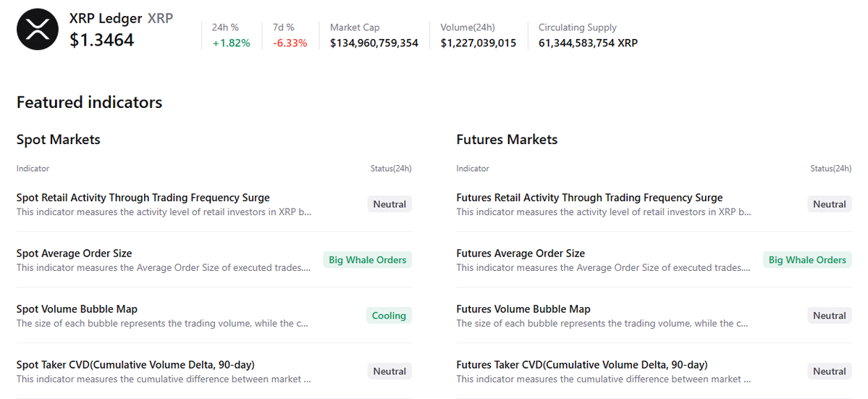Image resolution: width=868 pixels, height=399 pixels.
Task: Click Status(24h) header in Futures Markets
Action: 831,168
